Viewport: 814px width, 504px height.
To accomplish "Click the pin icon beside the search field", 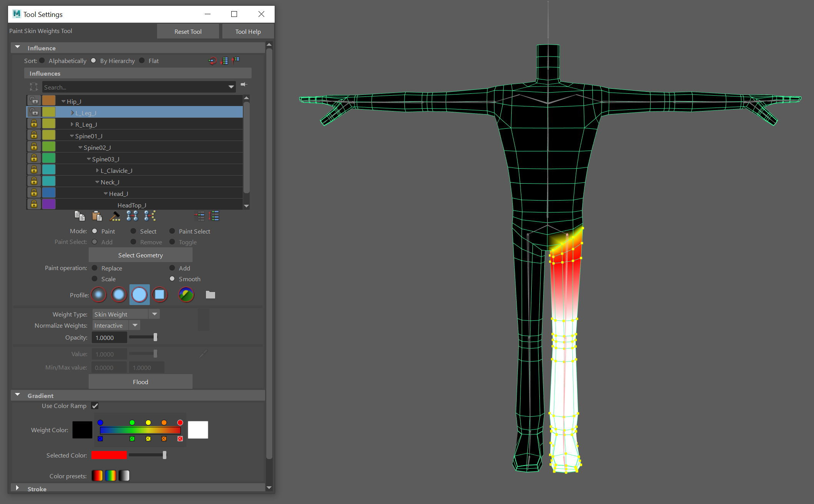I will click(244, 85).
